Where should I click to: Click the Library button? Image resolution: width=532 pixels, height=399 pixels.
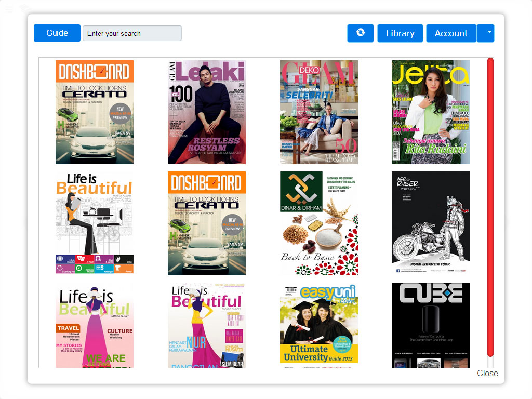[x=400, y=33]
